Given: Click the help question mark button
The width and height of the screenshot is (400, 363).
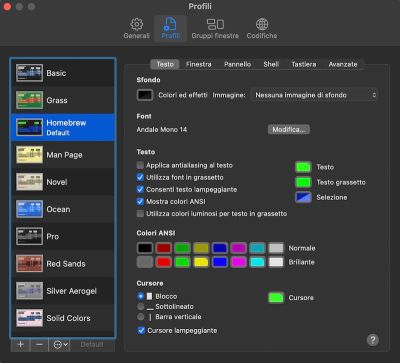Looking at the screenshot, I should tap(373, 340).
